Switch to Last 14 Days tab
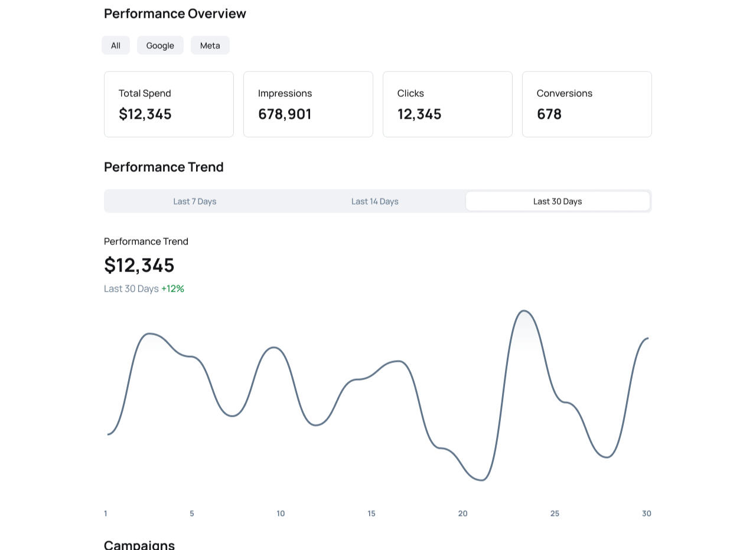Viewport: 756px width, 550px height. coord(375,201)
